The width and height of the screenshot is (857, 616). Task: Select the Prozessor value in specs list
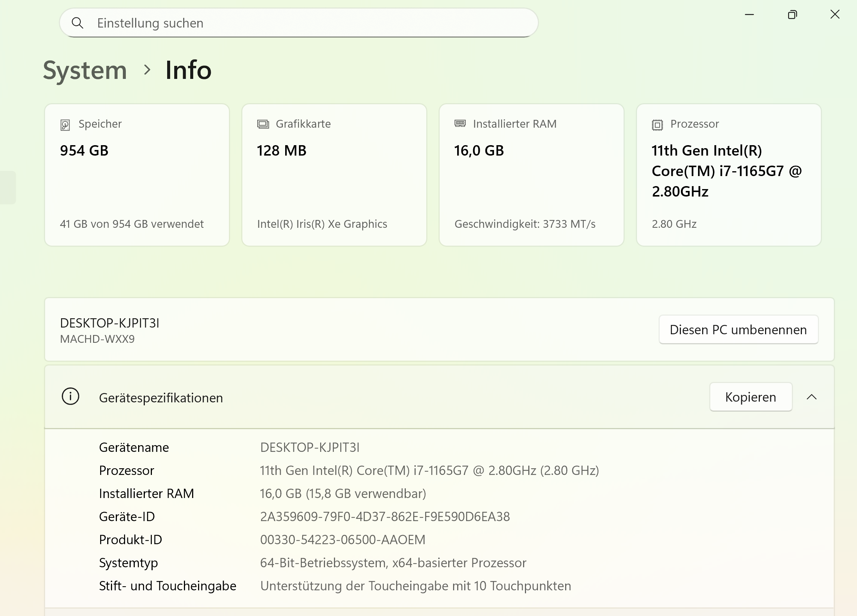pyautogui.click(x=429, y=470)
